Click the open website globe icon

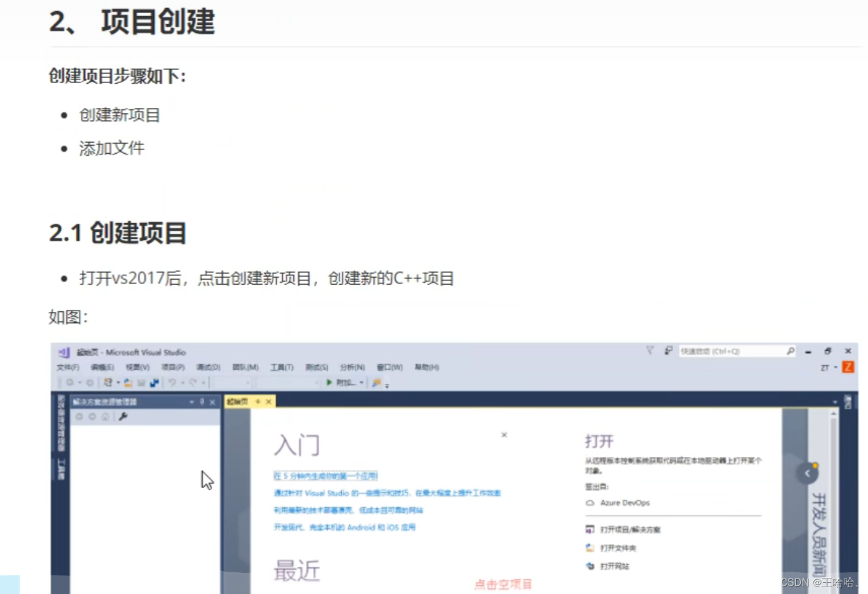(590, 566)
